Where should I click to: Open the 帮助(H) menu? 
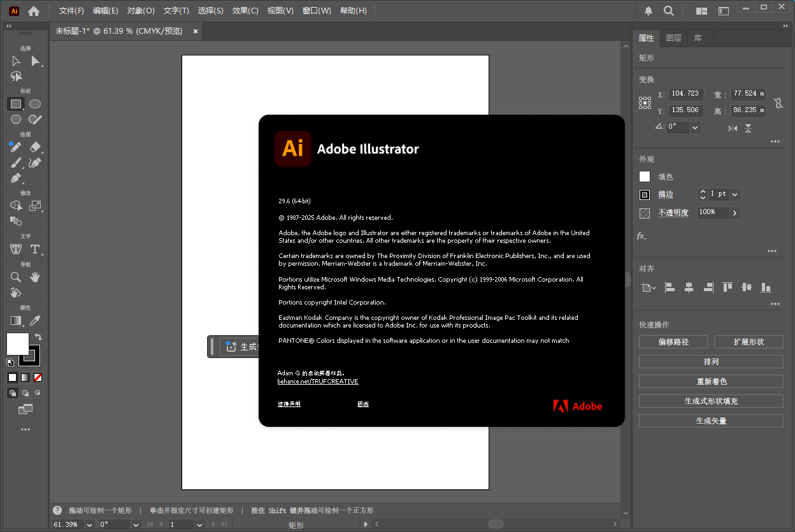click(354, 11)
